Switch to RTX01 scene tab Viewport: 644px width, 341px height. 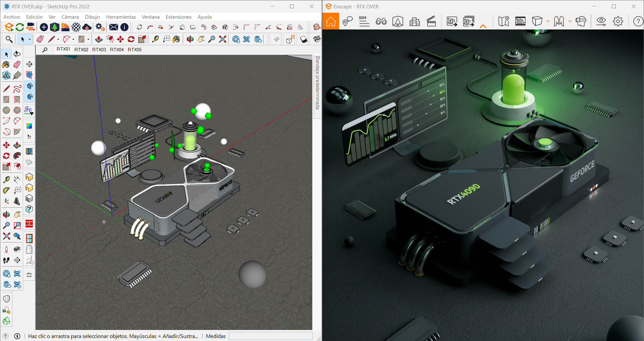[x=63, y=49]
